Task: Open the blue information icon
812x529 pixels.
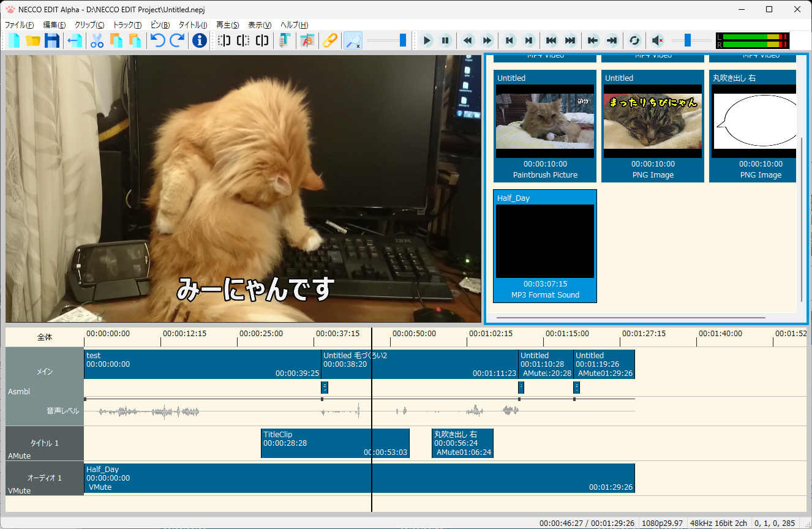Action: click(x=199, y=40)
